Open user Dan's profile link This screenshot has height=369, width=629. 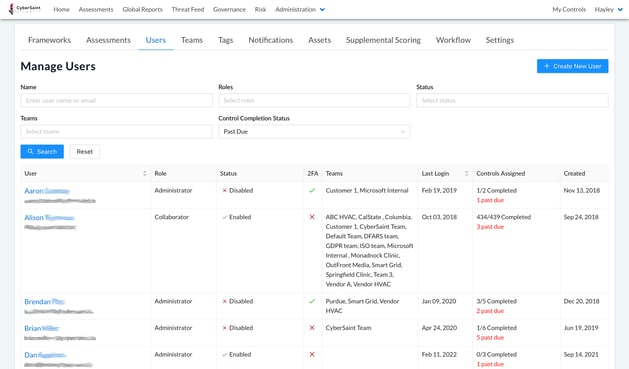pyautogui.click(x=45, y=355)
